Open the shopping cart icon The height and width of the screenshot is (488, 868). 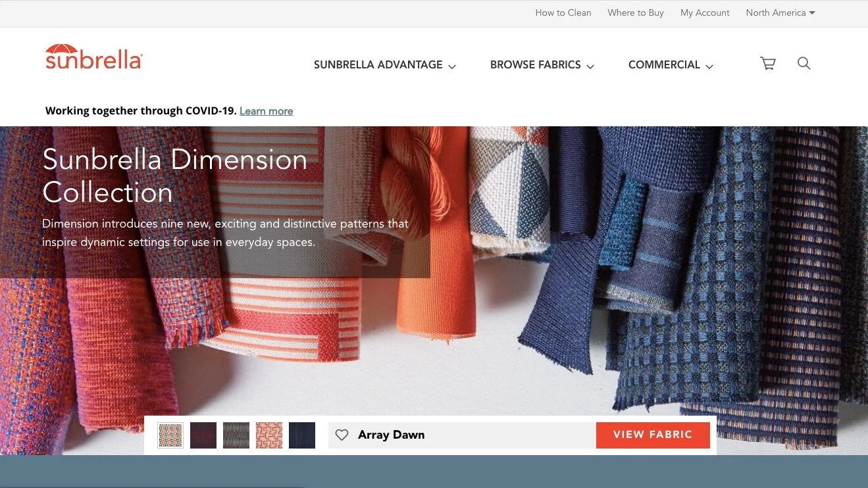click(x=767, y=63)
